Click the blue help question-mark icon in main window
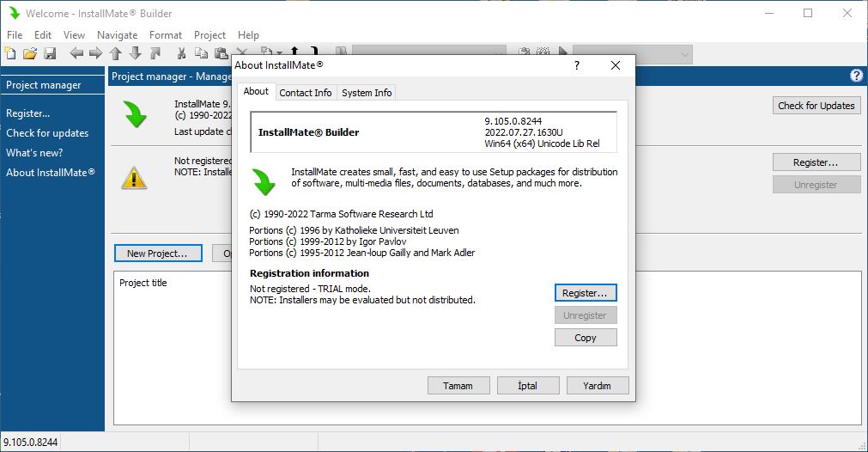Image resolution: width=868 pixels, height=452 pixels. pos(856,76)
